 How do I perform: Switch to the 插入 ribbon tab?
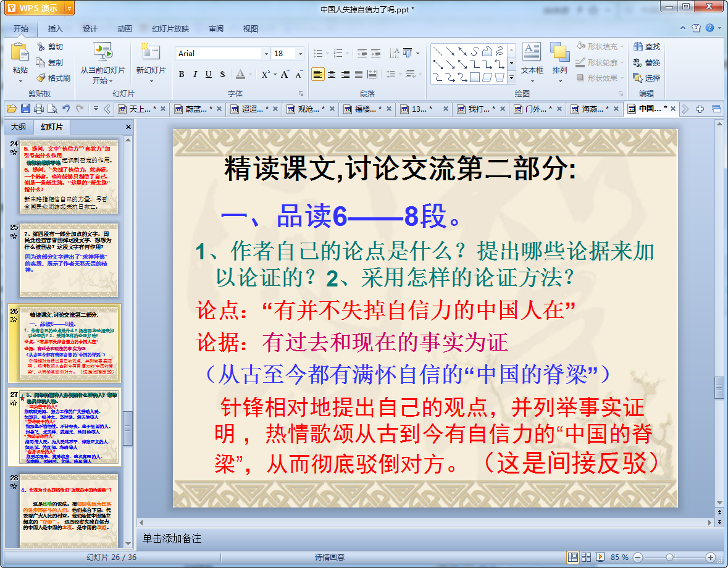tap(55, 29)
